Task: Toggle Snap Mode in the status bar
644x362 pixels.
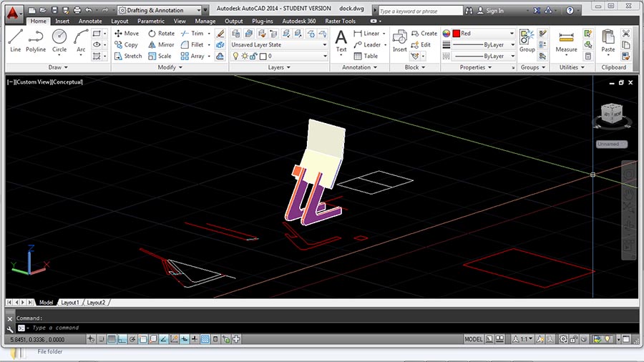Action: [102, 339]
